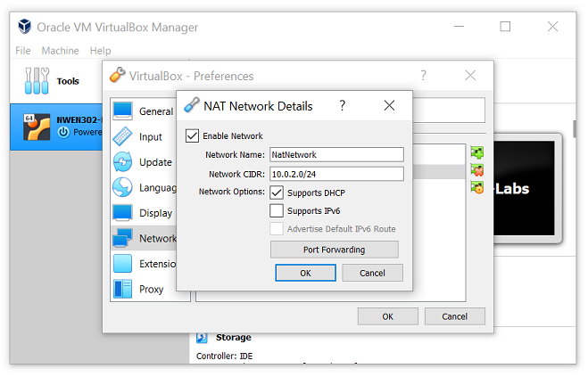The width and height of the screenshot is (588, 377).
Task: Click the Tools label in Manager
Action: 68,81
